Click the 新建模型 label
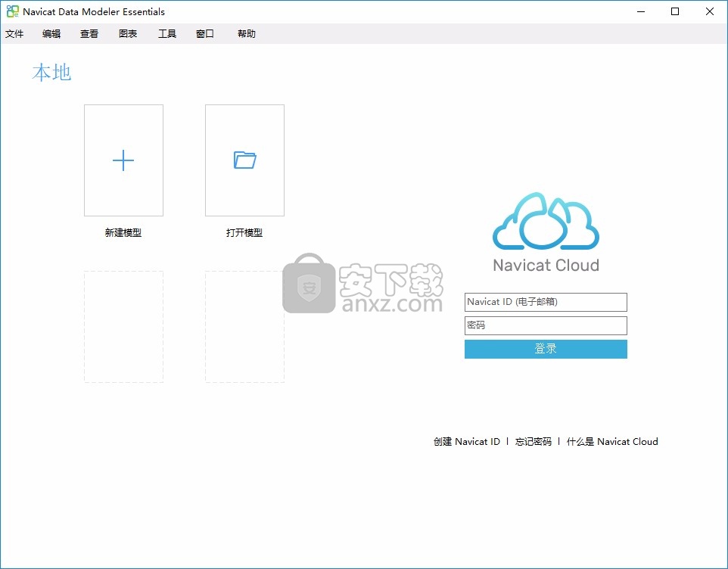Image resolution: width=728 pixels, height=569 pixels. click(123, 233)
